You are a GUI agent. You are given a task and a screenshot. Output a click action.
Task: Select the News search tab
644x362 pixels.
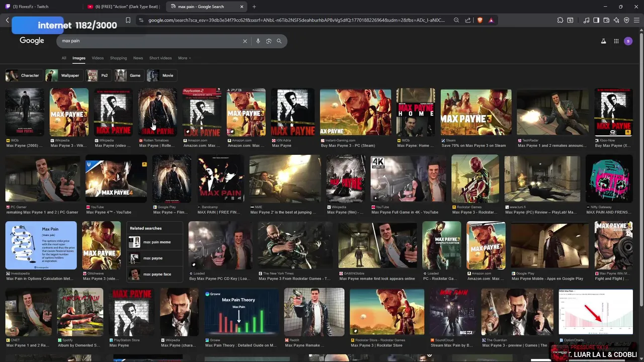(x=138, y=58)
